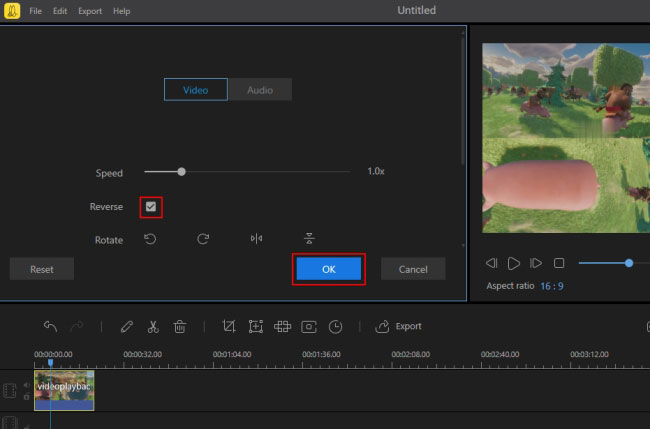Mute the video track speaker icon

(x=27, y=385)
